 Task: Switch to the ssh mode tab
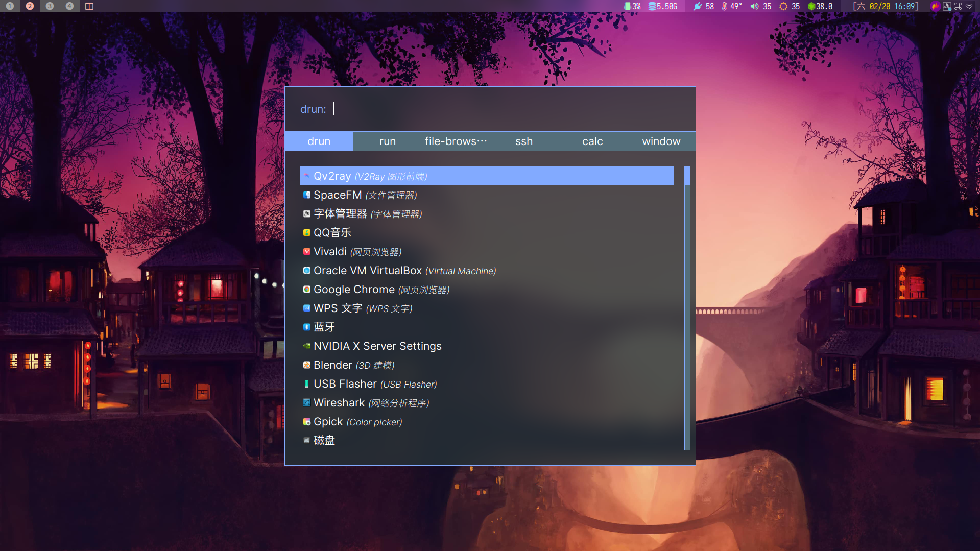[524, 141]
